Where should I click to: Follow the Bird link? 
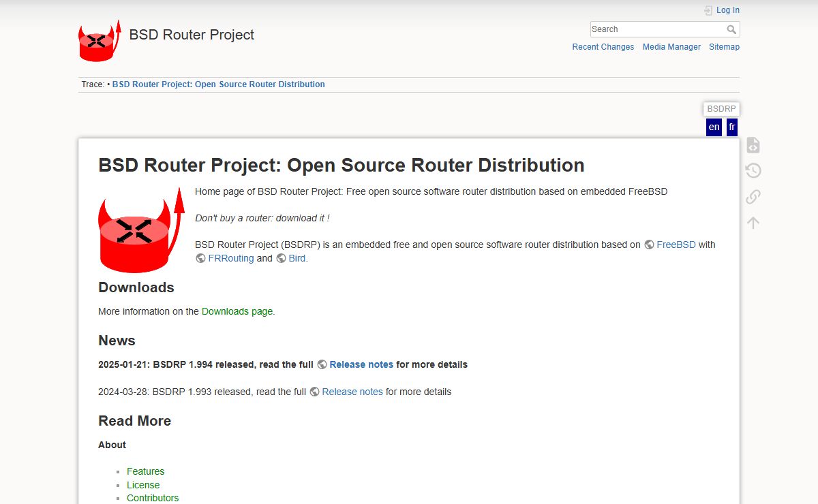pos(297,258)
